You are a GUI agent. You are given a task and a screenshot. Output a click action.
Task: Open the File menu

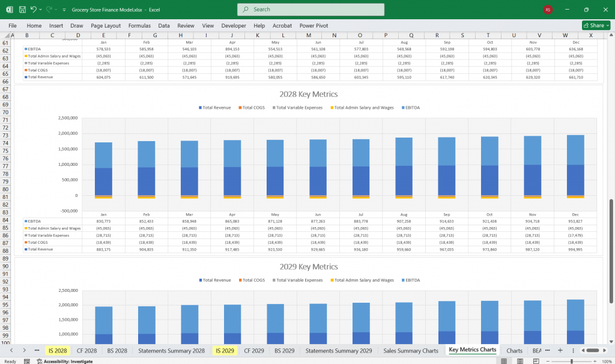[12, 25]
